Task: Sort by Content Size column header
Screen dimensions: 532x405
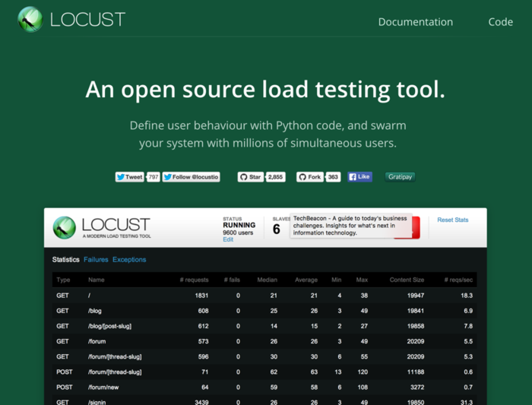Action: pos(407,280)
